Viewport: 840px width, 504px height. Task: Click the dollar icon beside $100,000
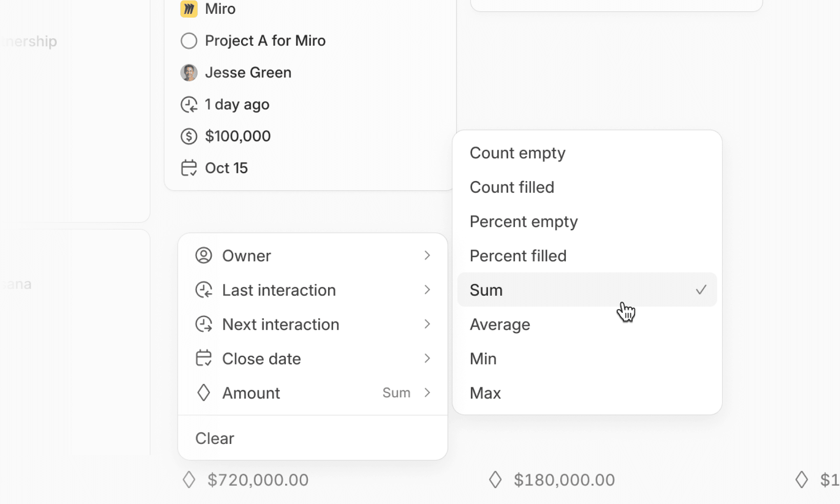point(189,136)
